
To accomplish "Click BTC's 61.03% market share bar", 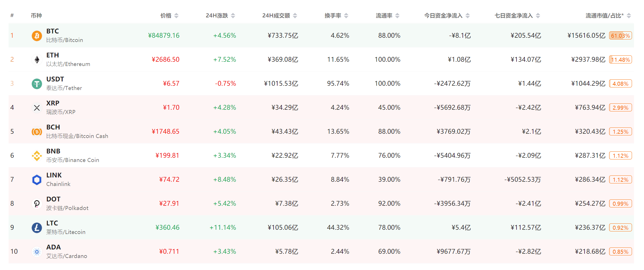I will pos(620,36).
